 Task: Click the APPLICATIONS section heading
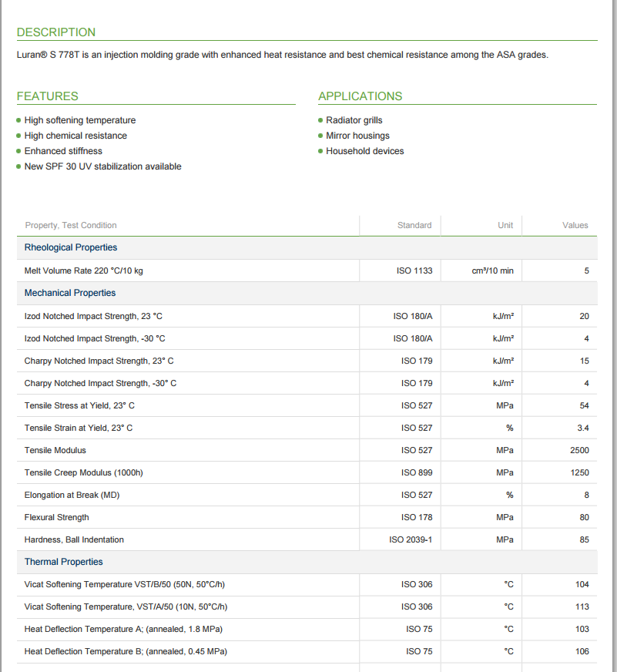(360, 96)
